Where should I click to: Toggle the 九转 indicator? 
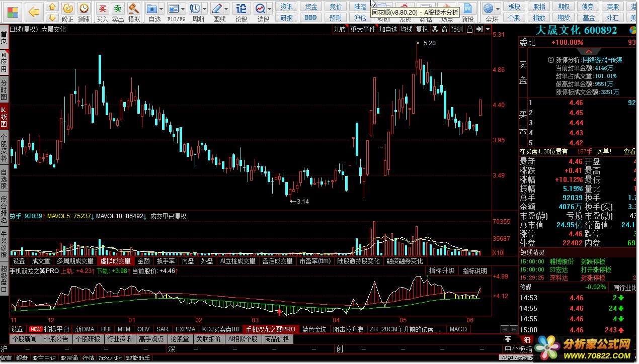[340, 29]
